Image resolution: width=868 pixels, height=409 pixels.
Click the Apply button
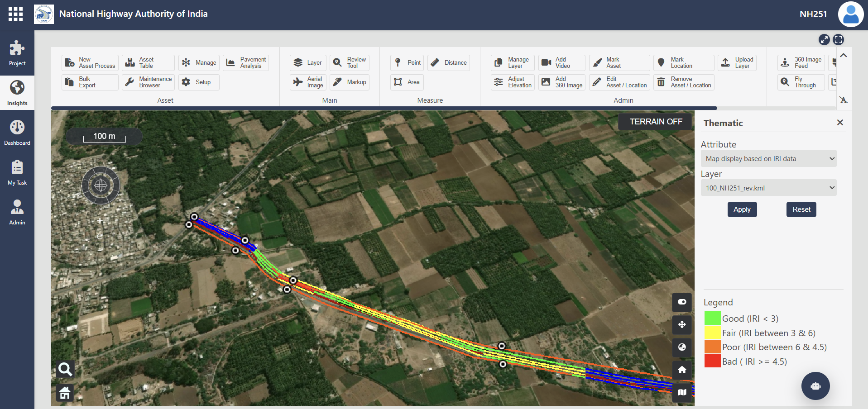tap(742, 209)
